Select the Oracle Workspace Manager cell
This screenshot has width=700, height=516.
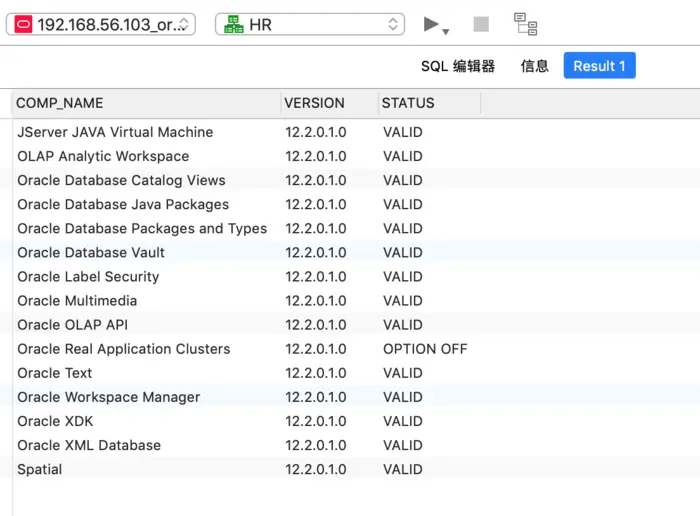(108, 397)
